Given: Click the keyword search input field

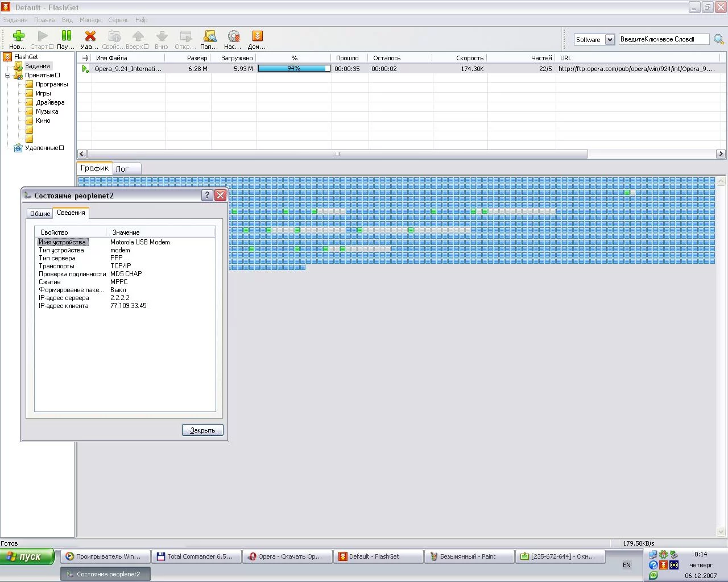Looking at the screenshot, I should pyautogui.click(x=663, y=39).
